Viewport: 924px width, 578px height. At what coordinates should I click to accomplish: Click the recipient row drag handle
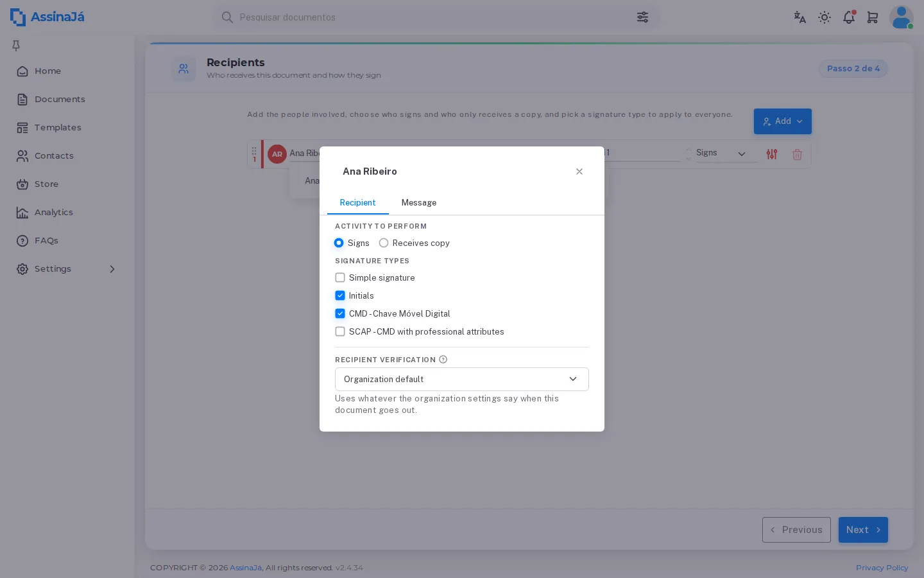pos(254,152)
